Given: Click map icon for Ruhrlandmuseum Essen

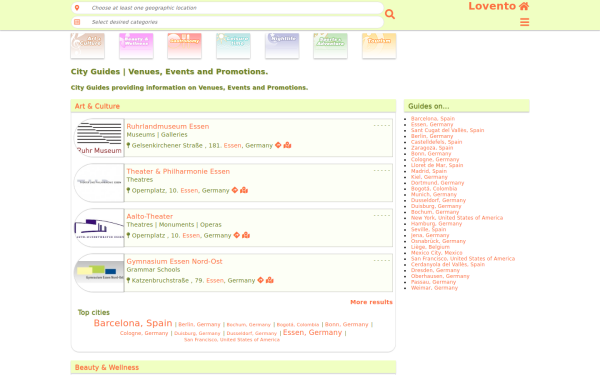Looking at the screenshot, I should (287, 145).
